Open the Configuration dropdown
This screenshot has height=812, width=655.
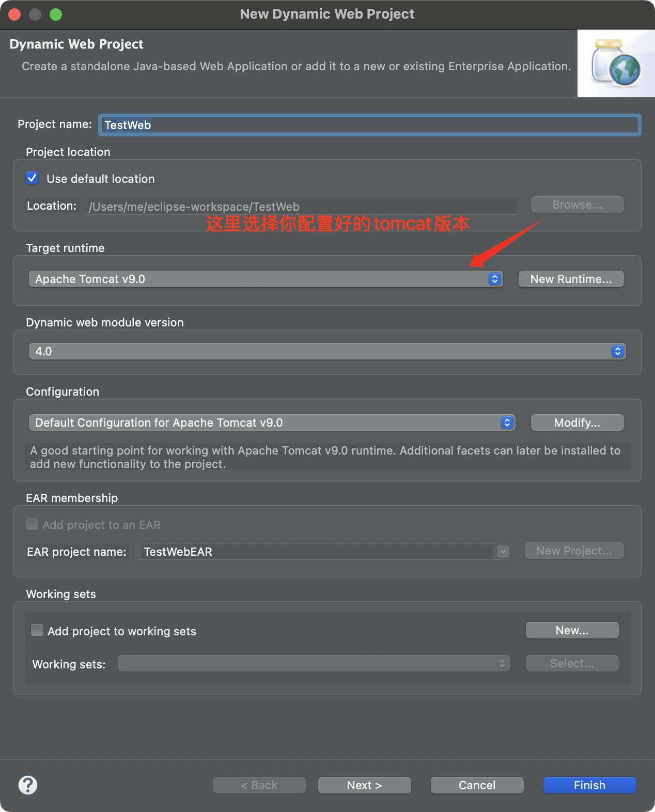tap(272, 423)
